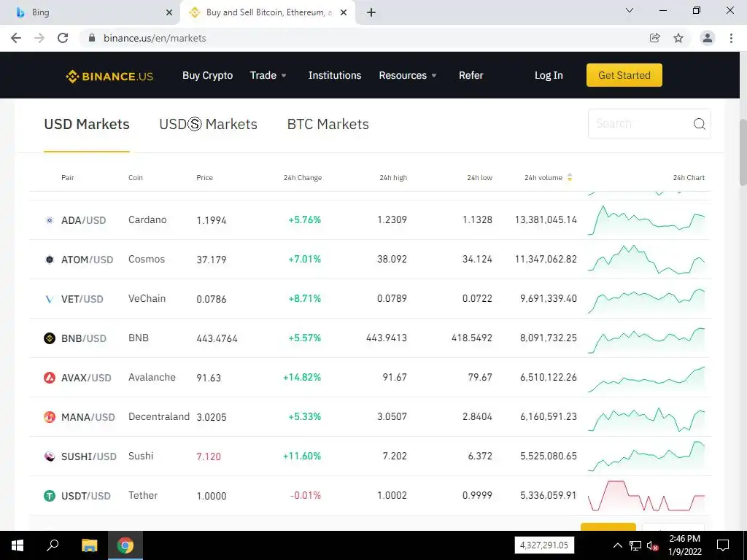747x560 pixels.
Task: Click VeChain's +8.71% change
Action: pos(304,298)
